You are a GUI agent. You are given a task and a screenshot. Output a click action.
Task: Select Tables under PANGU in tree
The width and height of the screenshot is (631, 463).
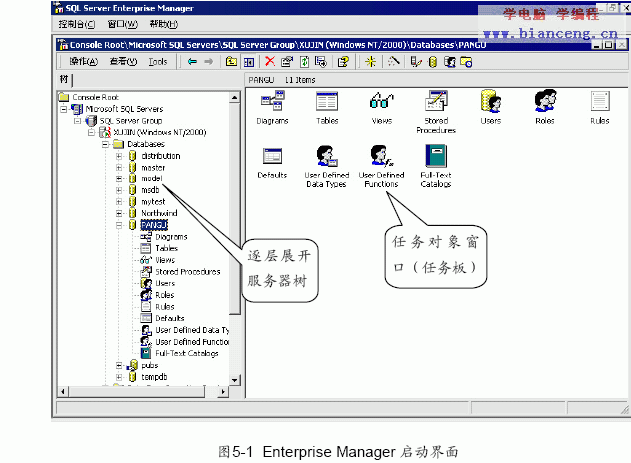pos(166,248)
